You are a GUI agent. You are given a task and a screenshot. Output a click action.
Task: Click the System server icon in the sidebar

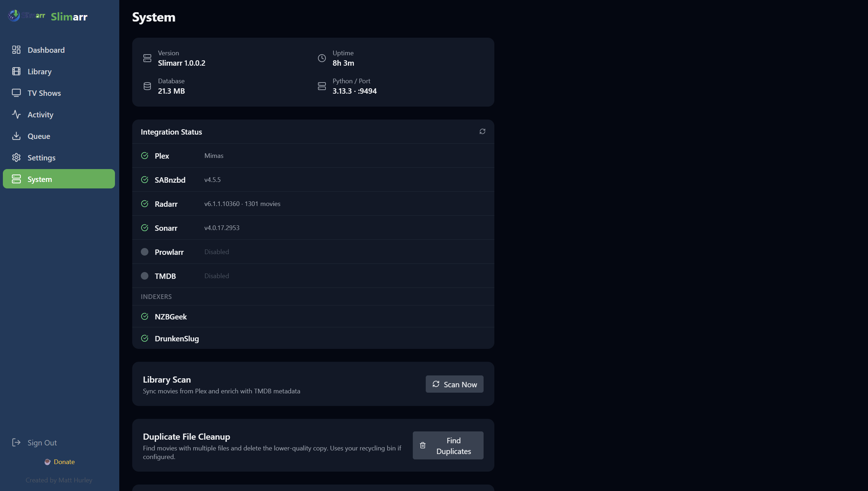point(16,179)
